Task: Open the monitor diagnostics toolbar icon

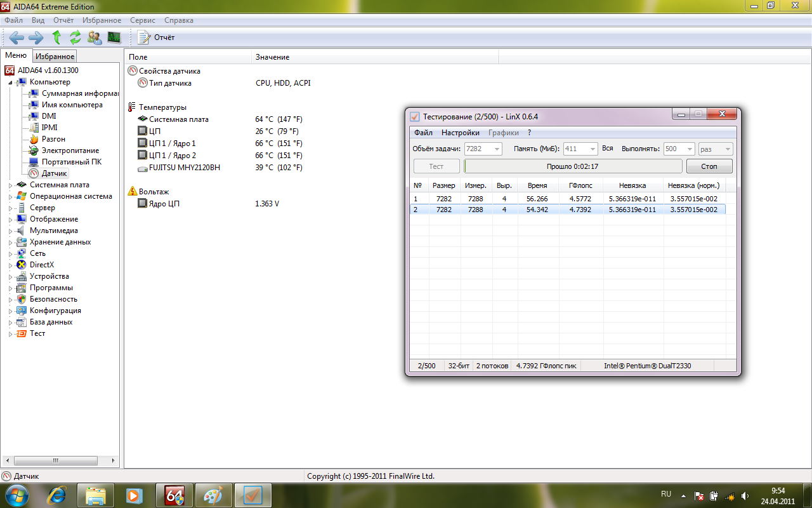Action: click(114, 37)
